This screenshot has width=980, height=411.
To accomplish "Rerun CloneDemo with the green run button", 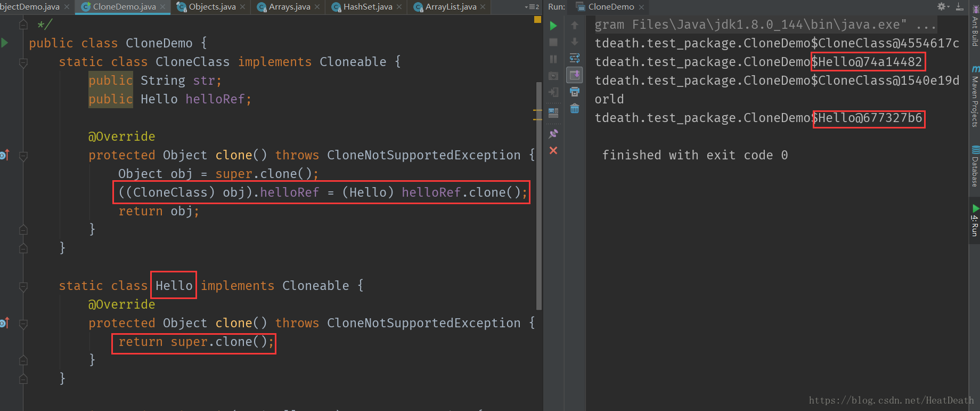I will tap(553, 26).
